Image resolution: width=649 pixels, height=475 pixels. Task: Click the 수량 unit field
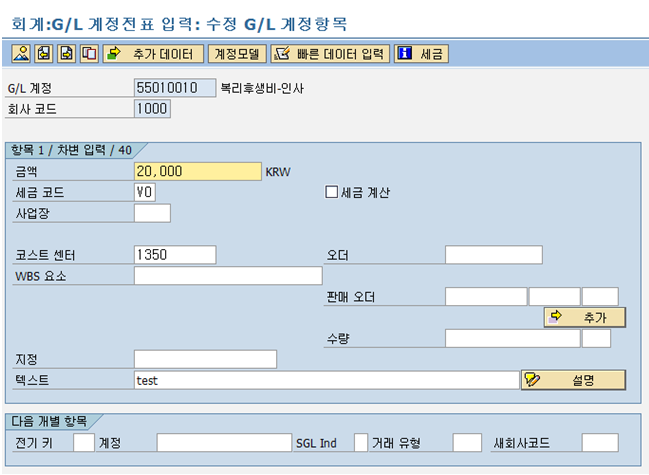[x=596, y=338]
